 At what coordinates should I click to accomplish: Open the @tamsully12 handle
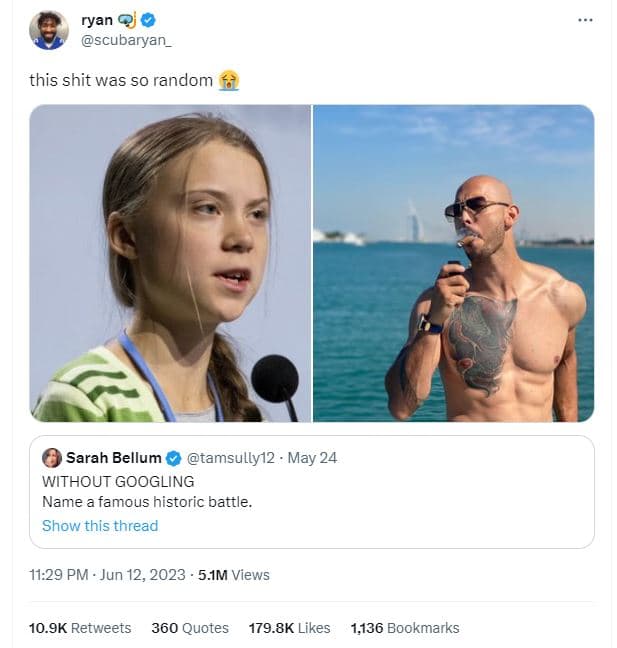pyautogui.click(x=233, y=458)
